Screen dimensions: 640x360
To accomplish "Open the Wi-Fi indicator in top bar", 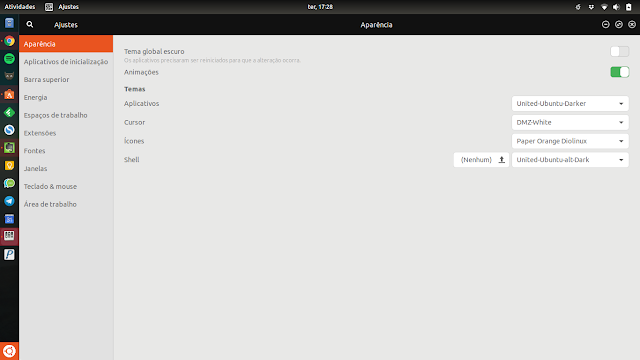I will 604,7.
